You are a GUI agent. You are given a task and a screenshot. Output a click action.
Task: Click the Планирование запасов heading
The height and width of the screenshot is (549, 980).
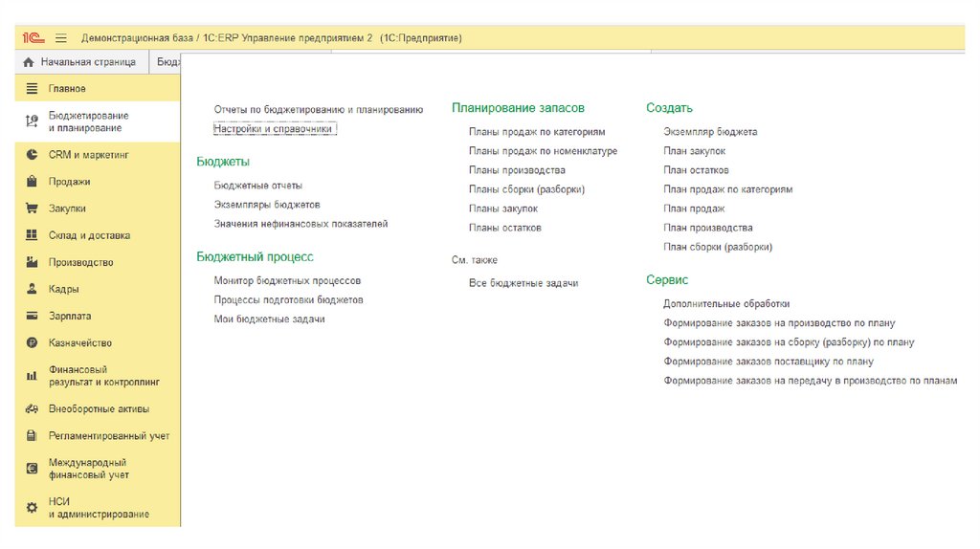(518, 108)
